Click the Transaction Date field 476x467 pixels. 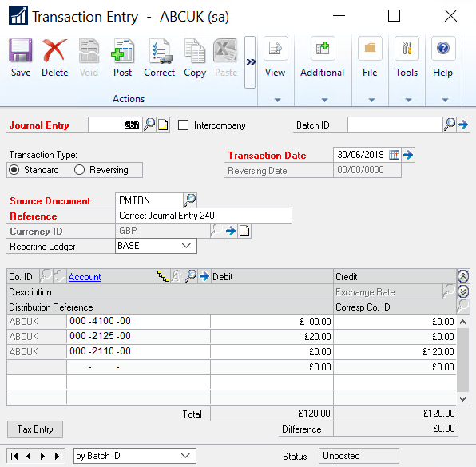coord(361,155)
